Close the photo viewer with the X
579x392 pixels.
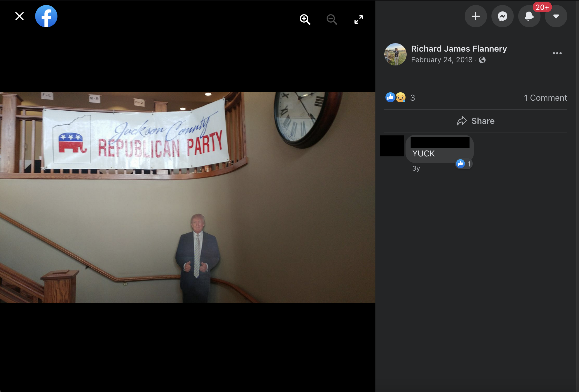tap(20, 16)
